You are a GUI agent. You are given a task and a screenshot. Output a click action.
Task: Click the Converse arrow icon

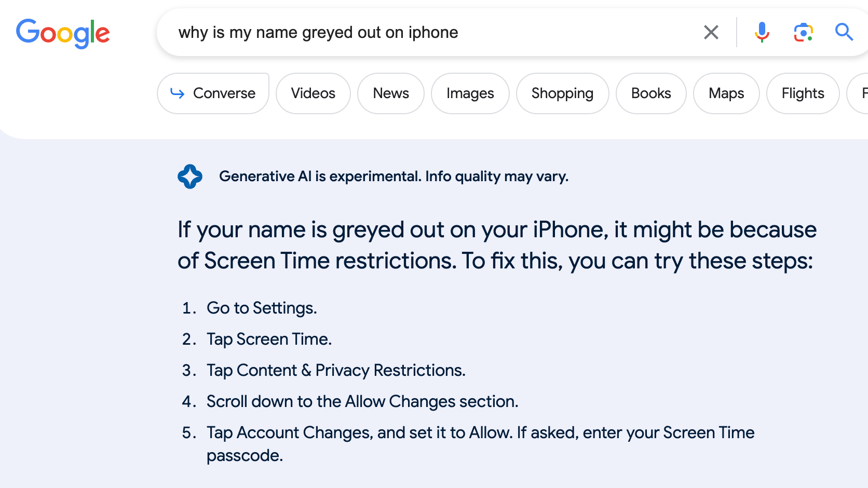pos(178,93)
